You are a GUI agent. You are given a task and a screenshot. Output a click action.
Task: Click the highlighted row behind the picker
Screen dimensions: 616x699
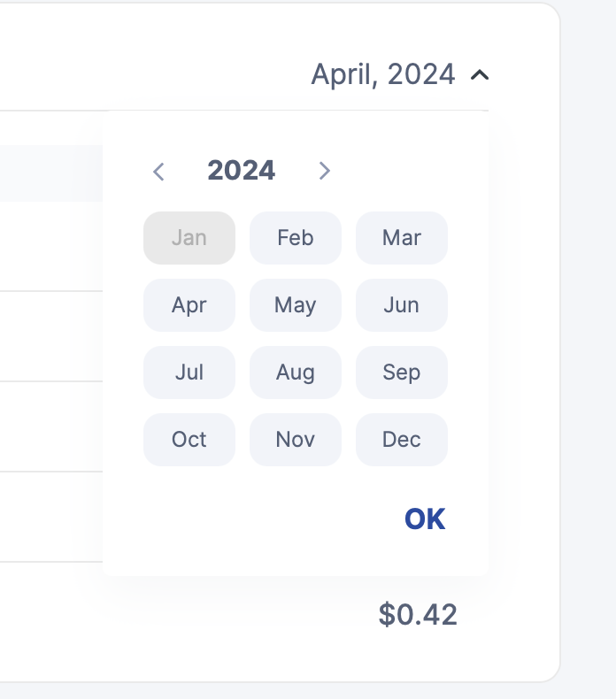51,173
